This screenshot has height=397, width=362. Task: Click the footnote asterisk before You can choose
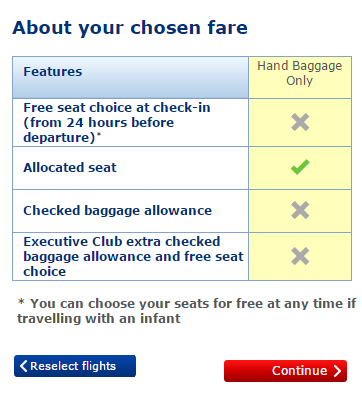(x=21, y=302)
